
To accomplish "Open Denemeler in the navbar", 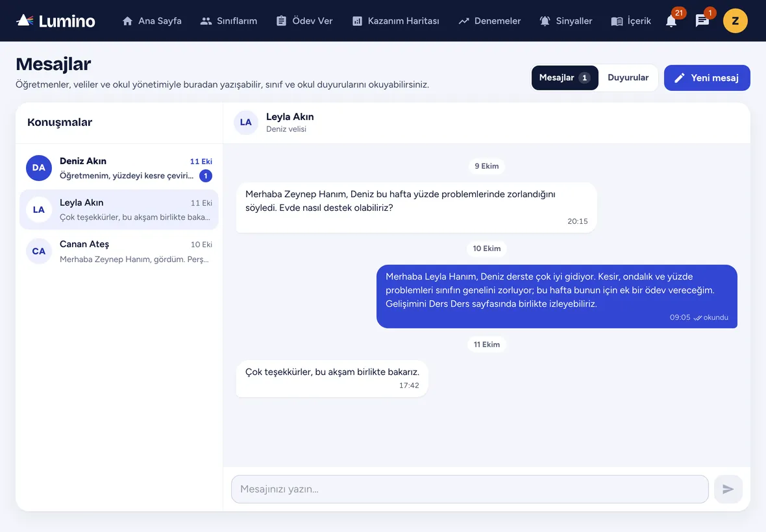I will point(489,21).
